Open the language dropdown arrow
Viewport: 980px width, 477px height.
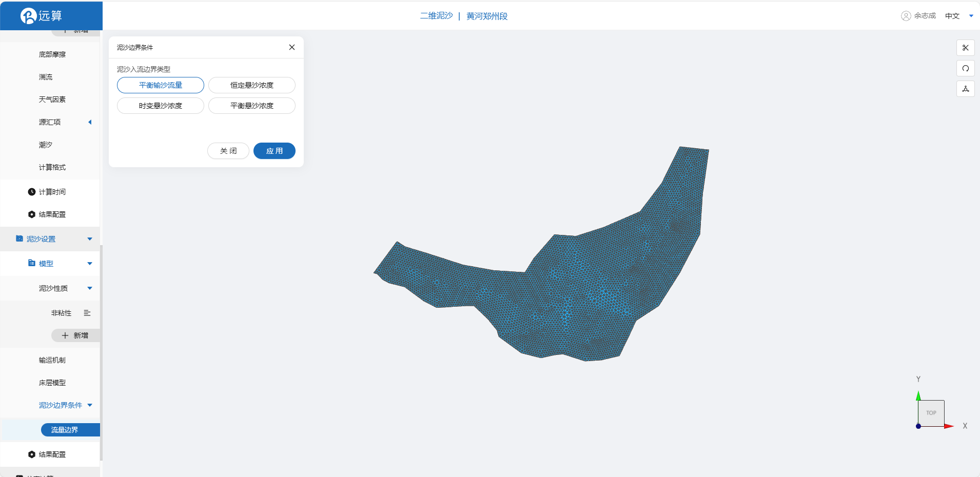coord(971,16)
